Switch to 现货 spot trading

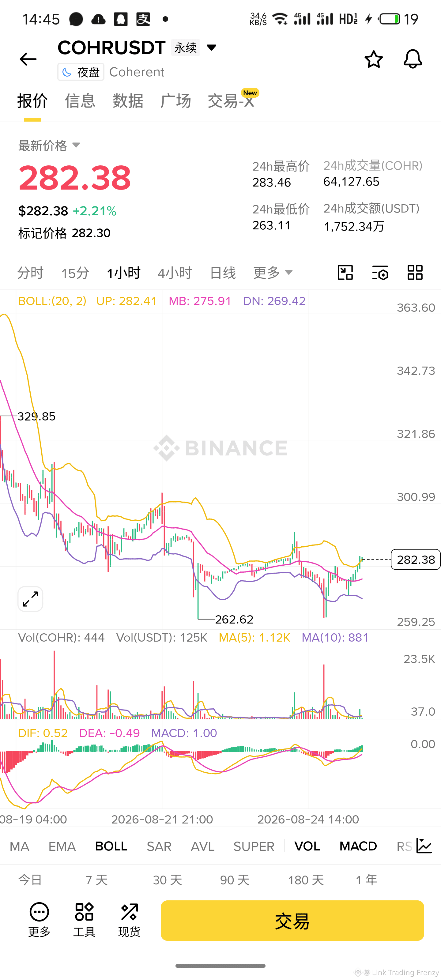(x=129, y=920)
